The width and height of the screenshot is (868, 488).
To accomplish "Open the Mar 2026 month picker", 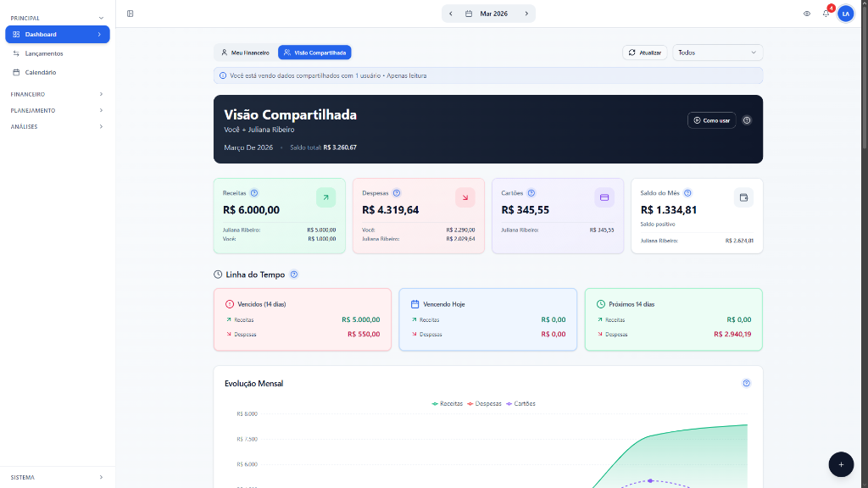I will (488, 14).
